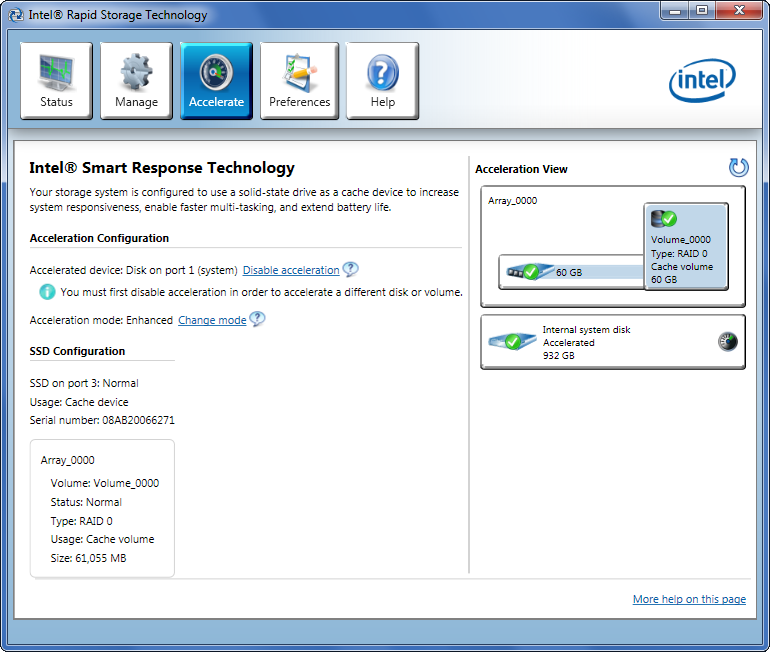Select the Accelerate tab
The height and width of the screenshot is (652, 770).
[217, 81]
